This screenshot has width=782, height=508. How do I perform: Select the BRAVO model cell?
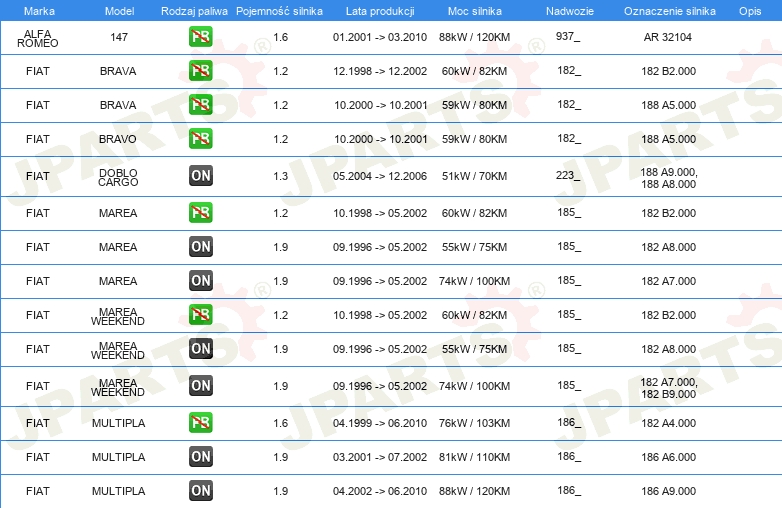click(x=117, y=139)
